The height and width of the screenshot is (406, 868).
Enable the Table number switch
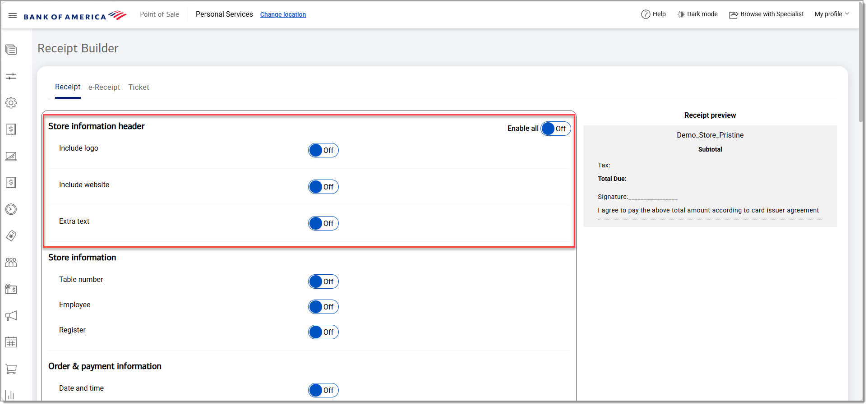click(x=323, y=281)
